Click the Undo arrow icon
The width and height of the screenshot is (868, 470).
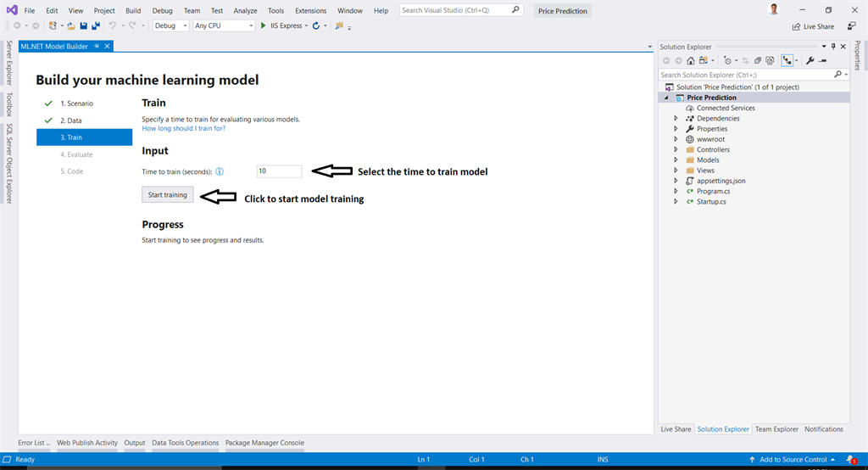click(113, 25)
